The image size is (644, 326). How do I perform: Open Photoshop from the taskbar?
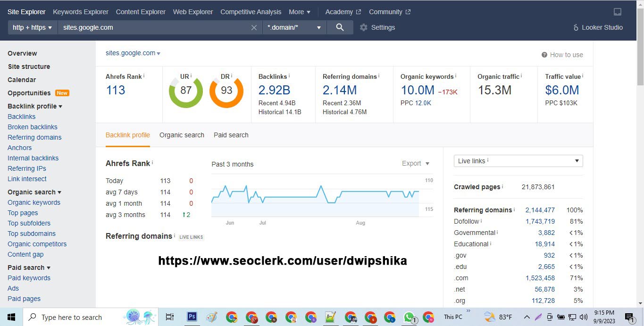(x=192, y=317)
